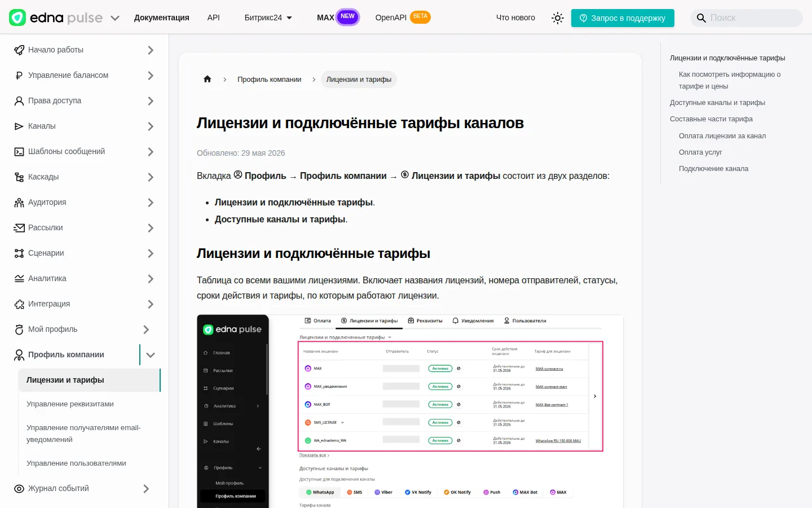This screenshot has width=812, height=508.
Task: Jump to Подключение канала in contents
Action: click(713, 169)
